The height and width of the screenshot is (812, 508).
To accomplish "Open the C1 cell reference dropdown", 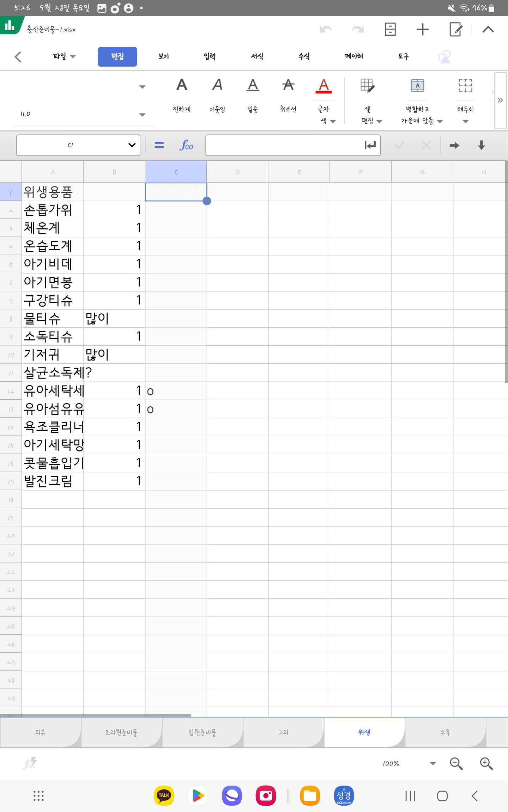I will [x=132, y=145].
